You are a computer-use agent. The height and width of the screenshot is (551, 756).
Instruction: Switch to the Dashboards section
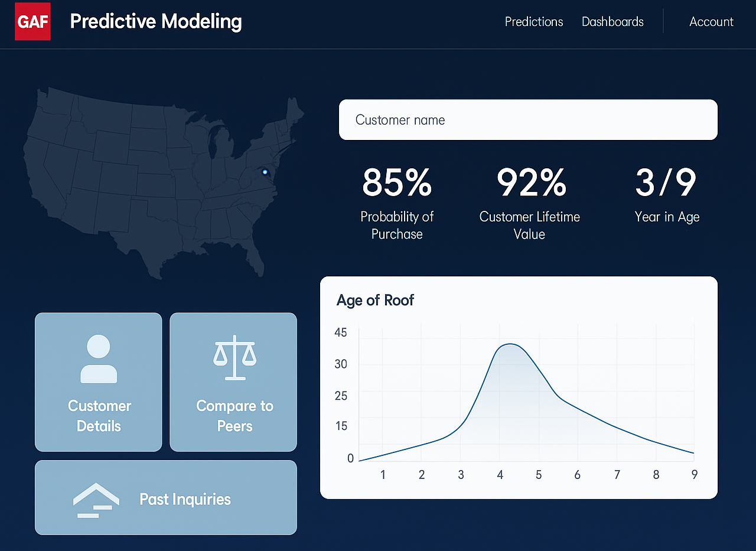[612, 22]
